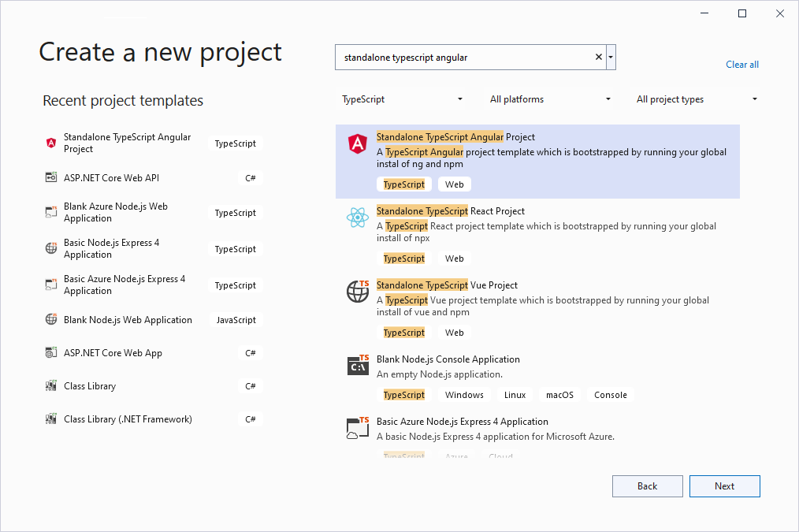Select the Blank Node.js Console Application result
The image size is (799, 532).
(x=537, y=377)
